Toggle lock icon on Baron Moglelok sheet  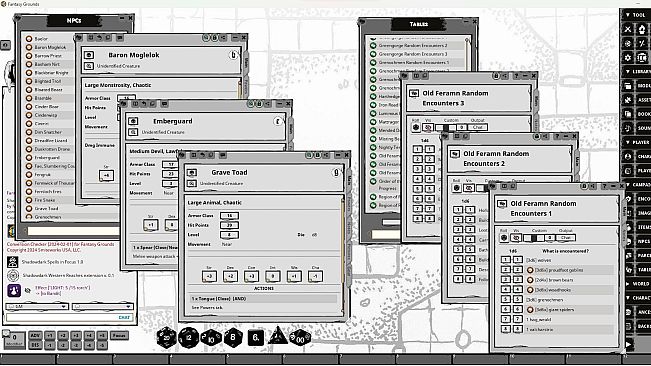point(215,37)
